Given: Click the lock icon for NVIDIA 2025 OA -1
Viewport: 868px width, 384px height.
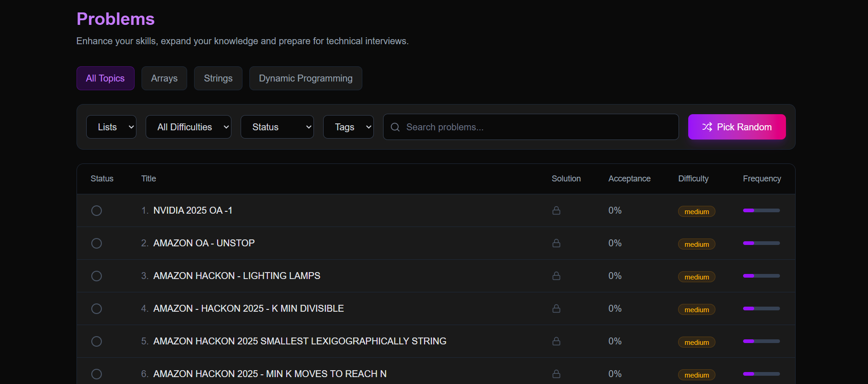Looking at the screenshot, I should pyautogui.click(x=556, y=210).
